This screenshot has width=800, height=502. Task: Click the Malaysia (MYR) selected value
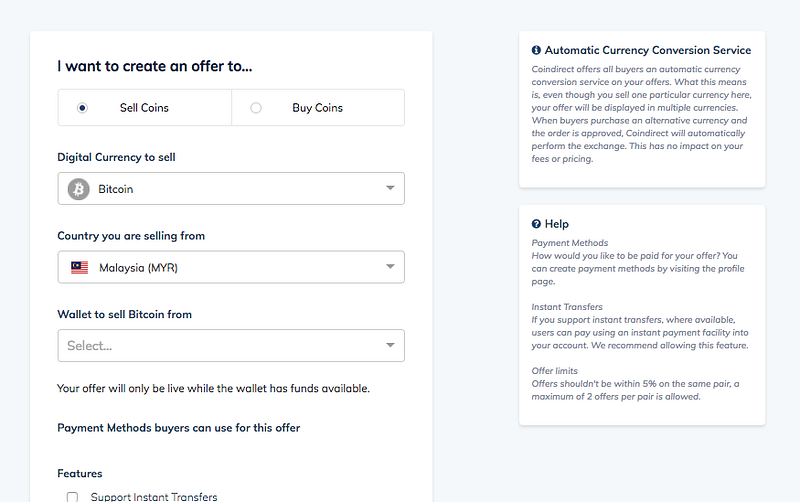138,267
